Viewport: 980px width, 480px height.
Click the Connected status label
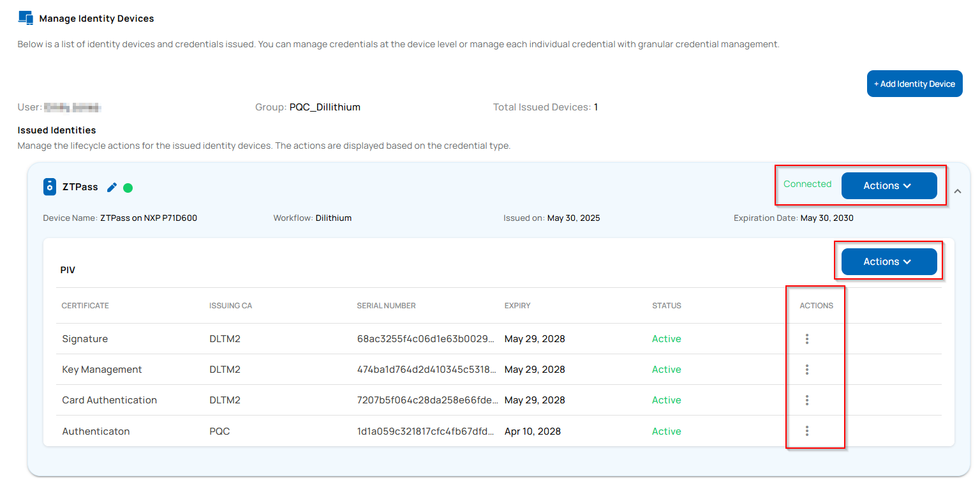(x=807, y=184)
